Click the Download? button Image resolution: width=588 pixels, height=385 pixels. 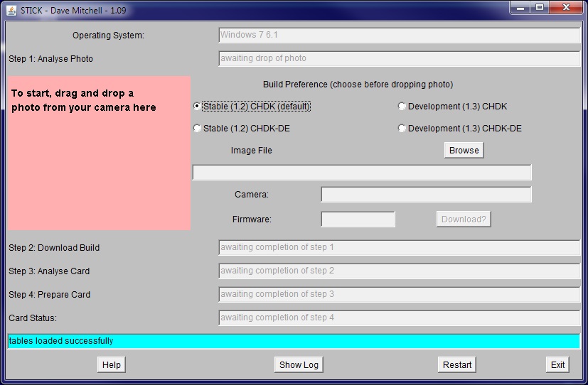pos(464,219)
